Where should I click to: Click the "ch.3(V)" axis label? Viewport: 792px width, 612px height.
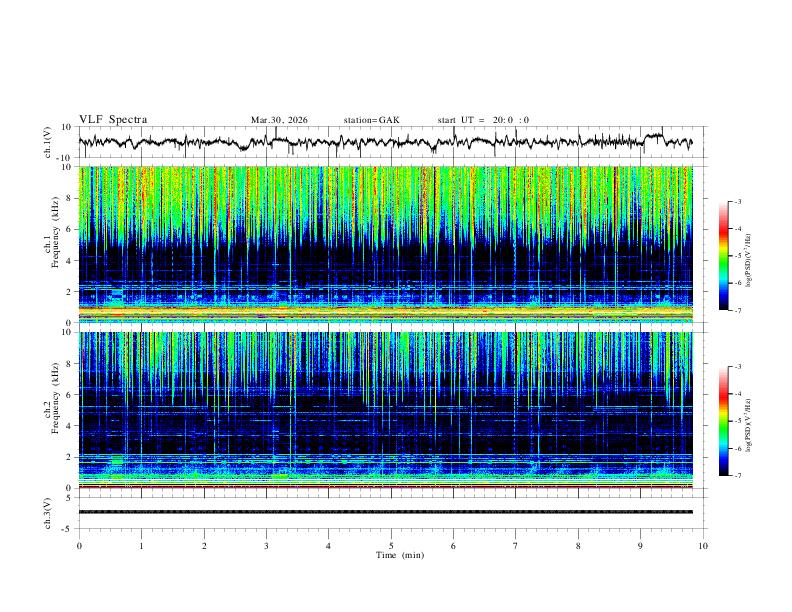click(x=48, y=514)
